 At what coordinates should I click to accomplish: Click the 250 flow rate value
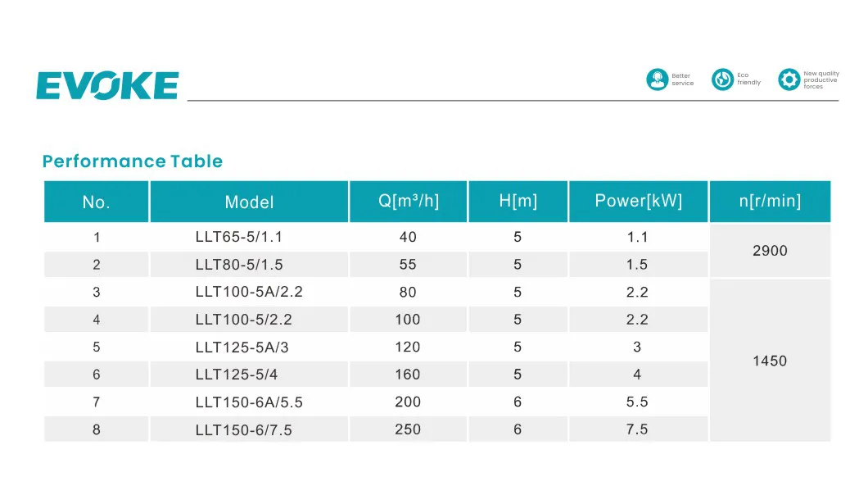pos(408,429)
